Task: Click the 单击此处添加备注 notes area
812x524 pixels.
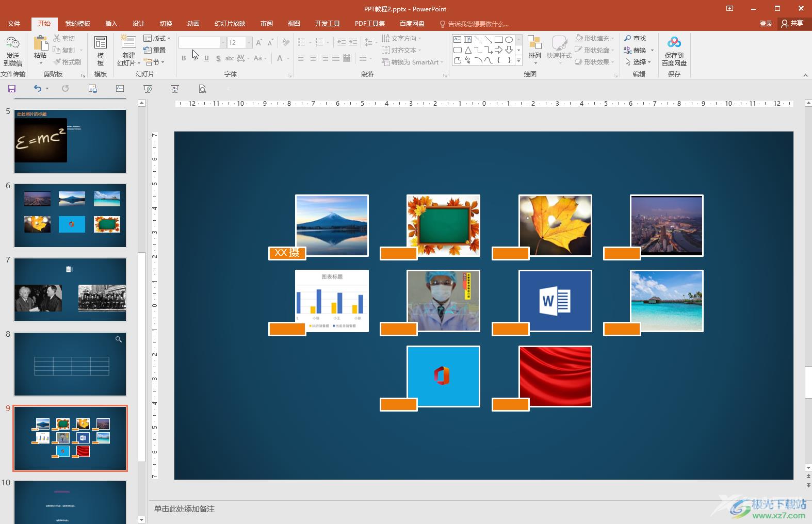Action: tap(184, 509)
